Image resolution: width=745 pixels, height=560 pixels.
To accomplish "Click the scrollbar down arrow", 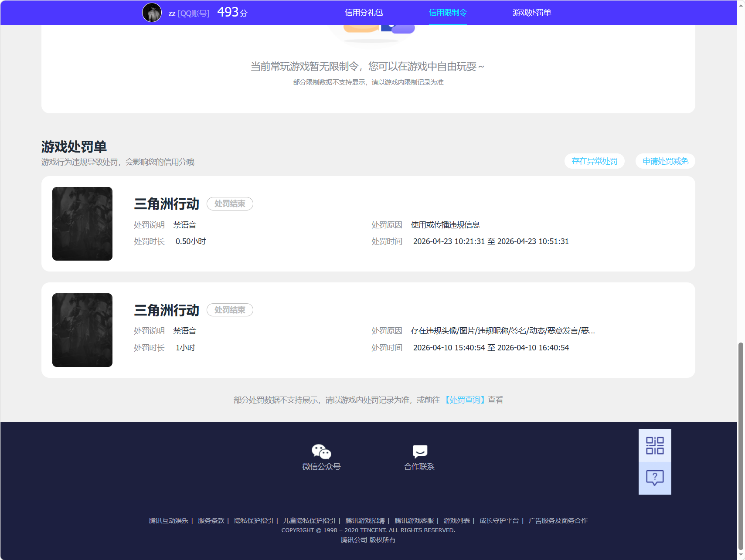I will [741, 556].
